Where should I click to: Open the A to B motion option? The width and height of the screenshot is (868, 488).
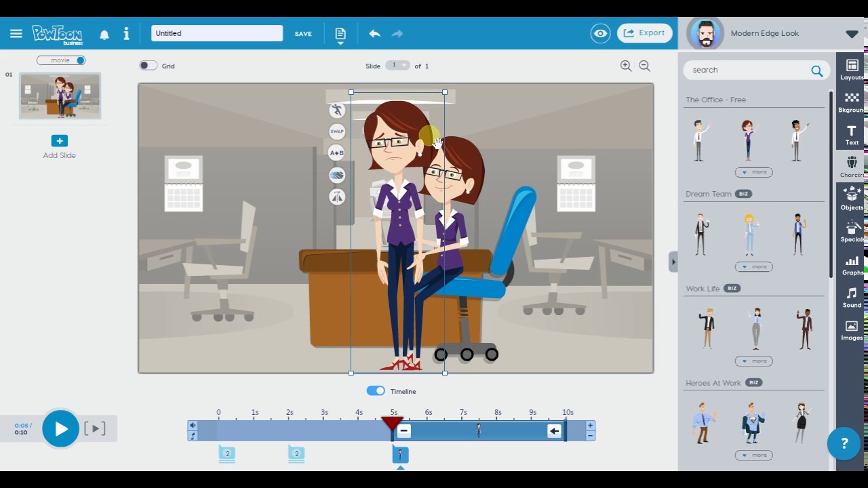(337, 153)
